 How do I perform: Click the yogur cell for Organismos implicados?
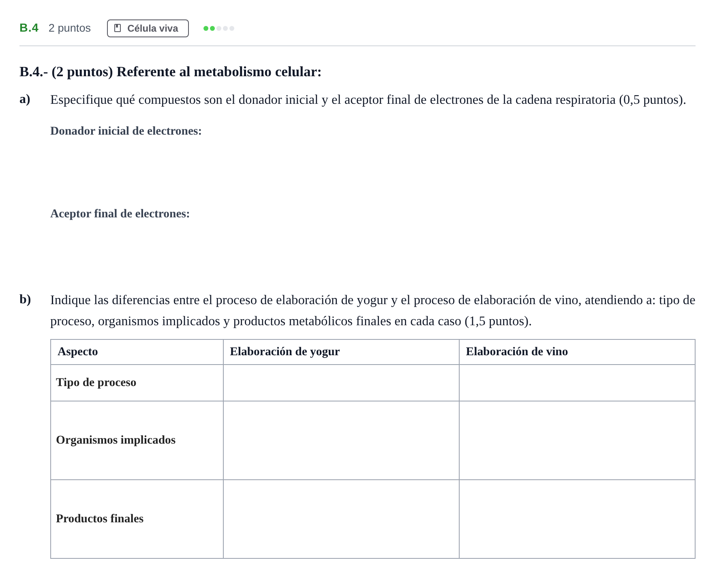click(341, 440)
